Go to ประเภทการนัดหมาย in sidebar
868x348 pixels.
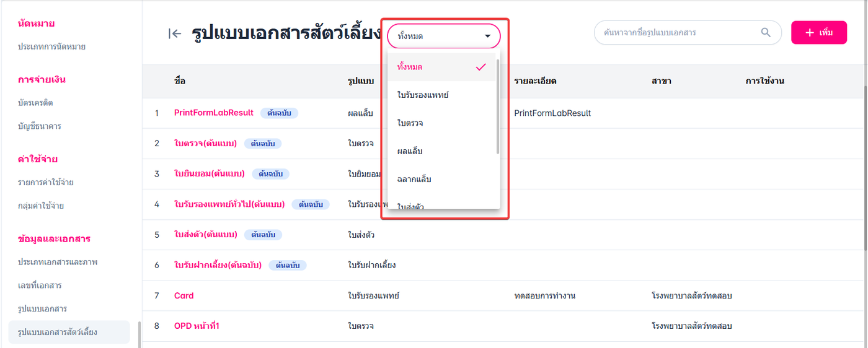[x=51, y=46]
